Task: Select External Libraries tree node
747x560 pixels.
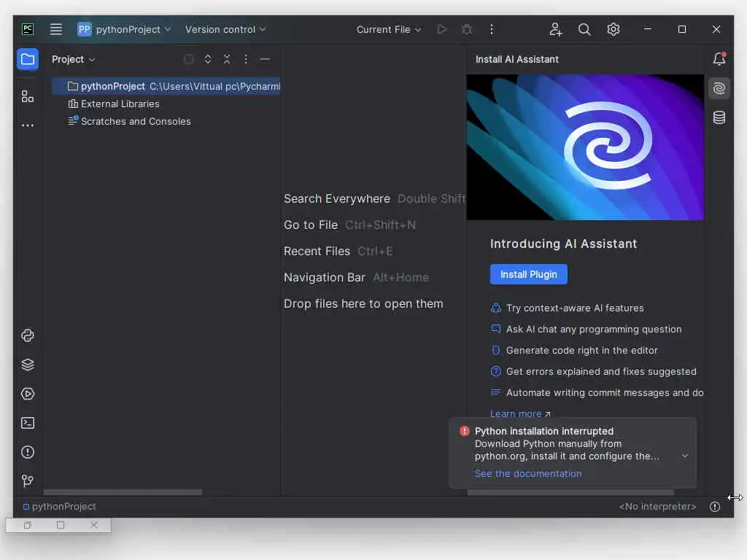Action: pyautogui.click(x=114, y=104)
